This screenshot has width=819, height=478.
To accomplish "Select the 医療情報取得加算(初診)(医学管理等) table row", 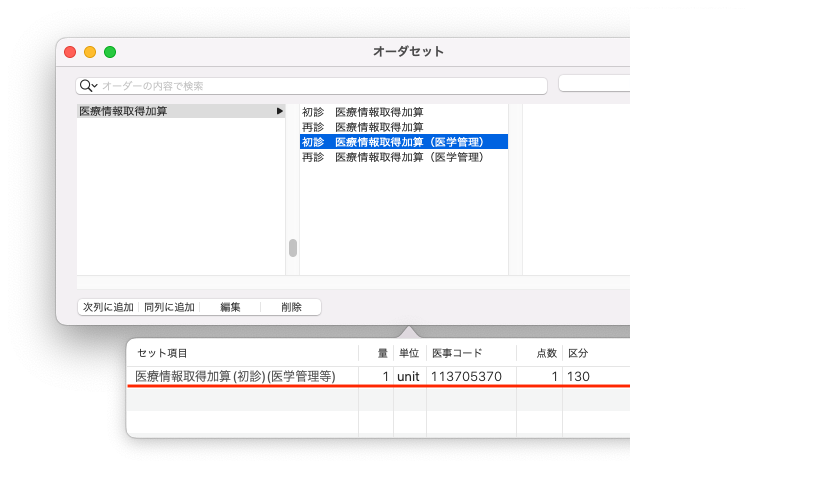I will click(235, 376).
